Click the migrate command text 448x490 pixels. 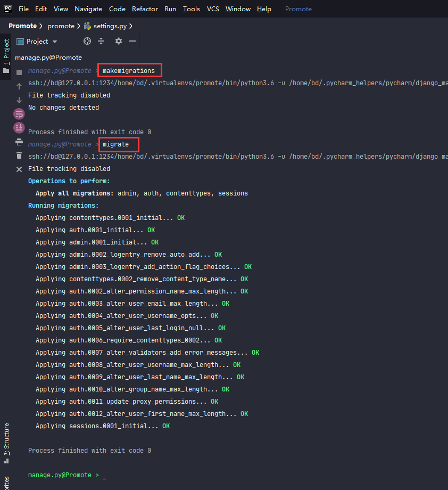115,144
